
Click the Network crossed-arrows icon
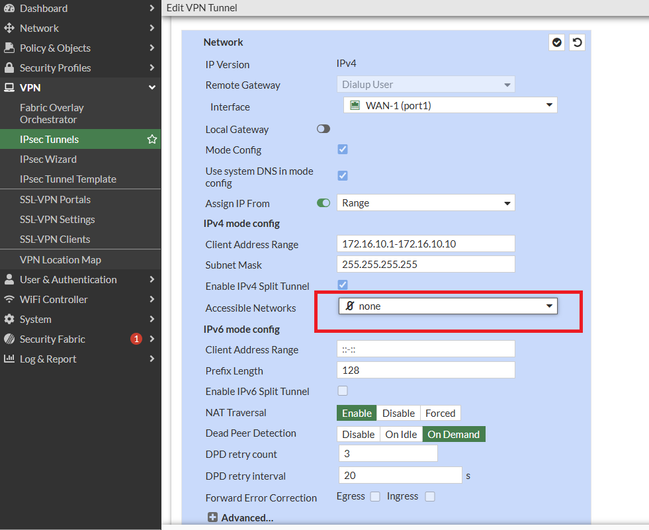click(x=9, y=28)
